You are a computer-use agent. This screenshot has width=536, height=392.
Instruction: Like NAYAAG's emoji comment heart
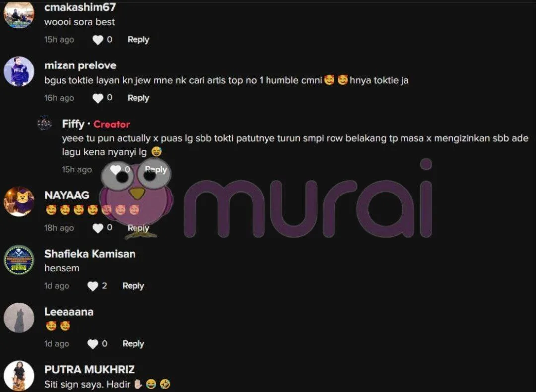coord(98,228)
